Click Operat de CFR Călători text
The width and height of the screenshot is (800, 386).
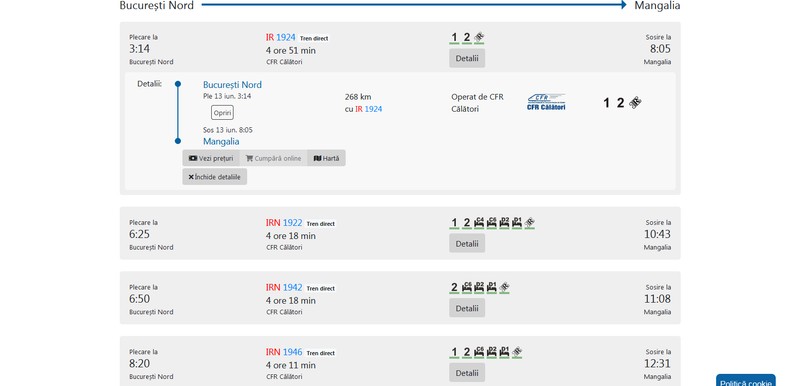click(478, 102)
